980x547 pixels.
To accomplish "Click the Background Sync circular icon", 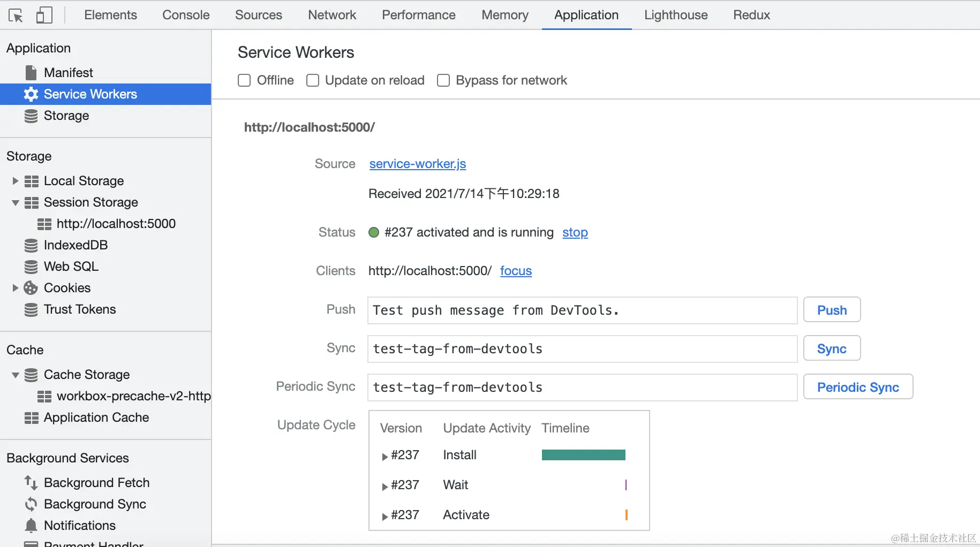I will 31,504.
